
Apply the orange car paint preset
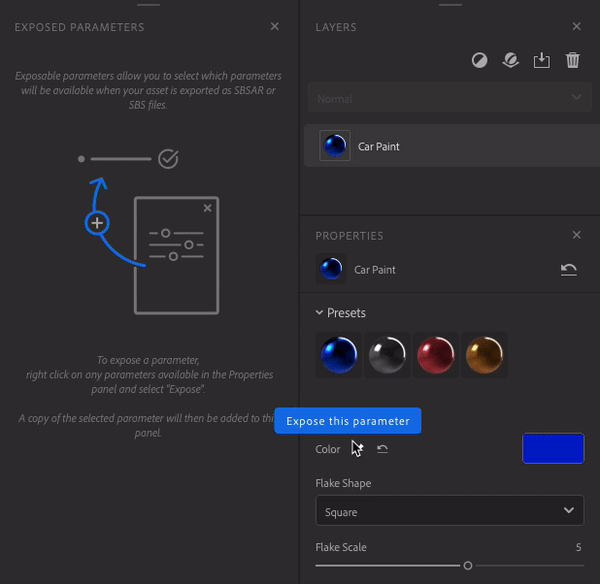coord(484,355)
